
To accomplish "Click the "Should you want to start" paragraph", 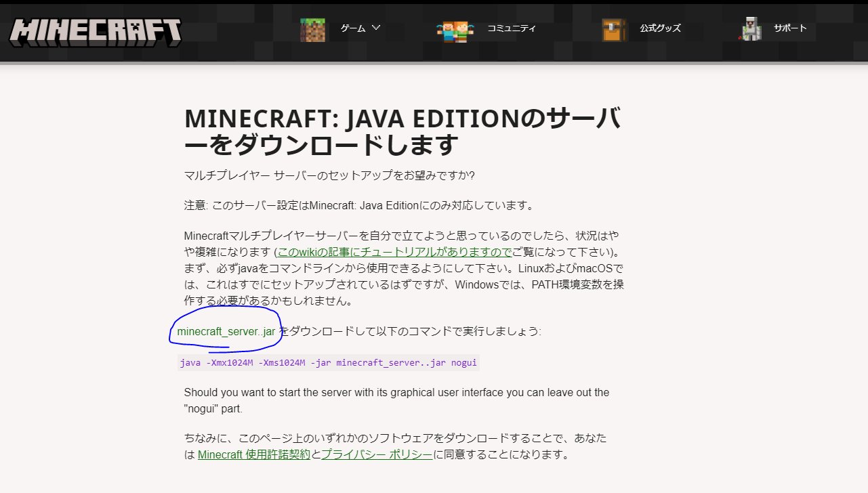I will click(x=396, y=401).
